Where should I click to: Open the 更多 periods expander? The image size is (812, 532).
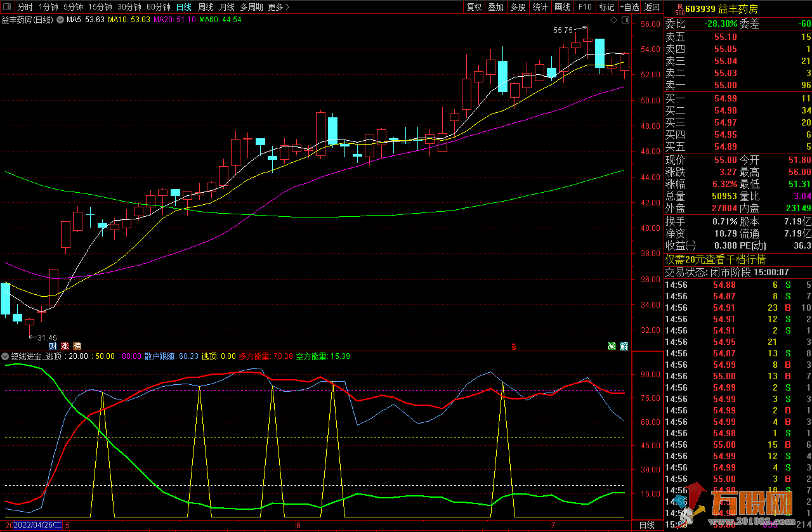pos(278,7)
